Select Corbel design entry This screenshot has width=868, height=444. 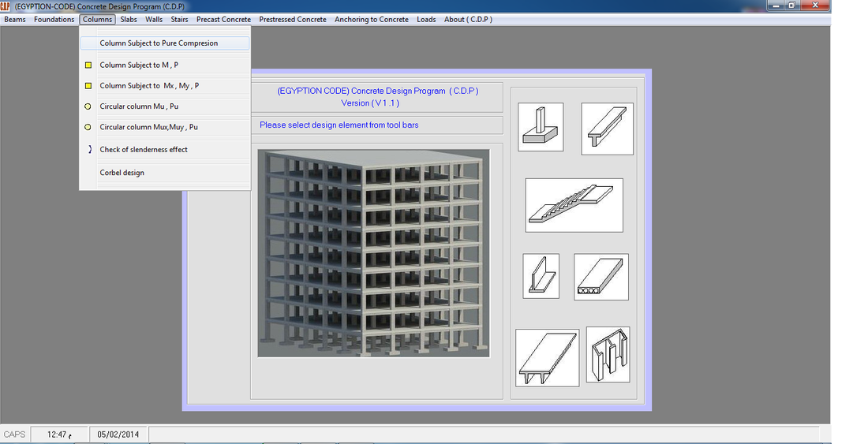point(165,173)
